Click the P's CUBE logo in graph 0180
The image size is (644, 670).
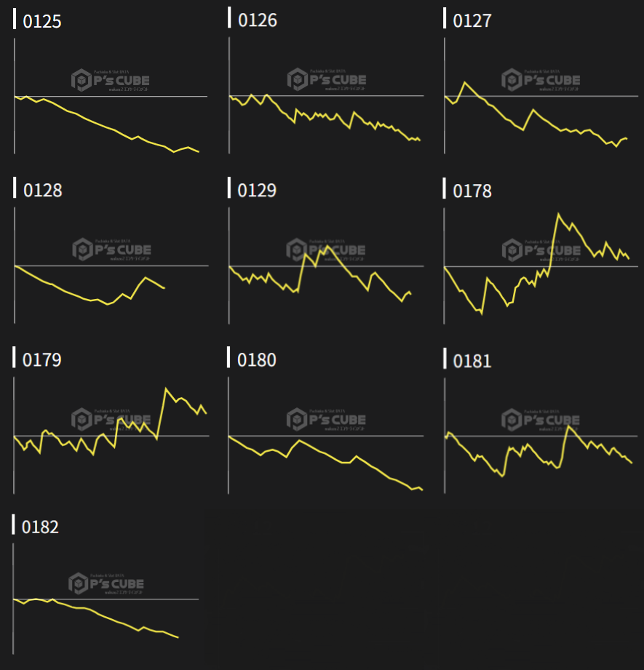point(327,420)
